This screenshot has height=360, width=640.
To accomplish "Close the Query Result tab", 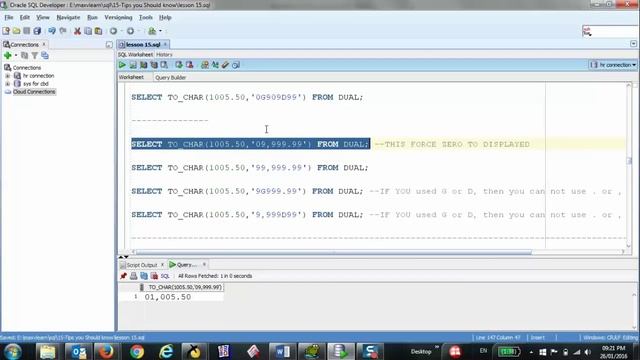I will [204, 265].
